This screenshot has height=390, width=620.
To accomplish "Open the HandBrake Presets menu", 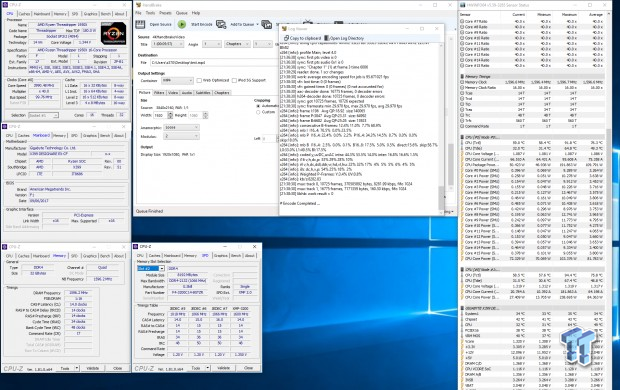I will pos(165,13).
